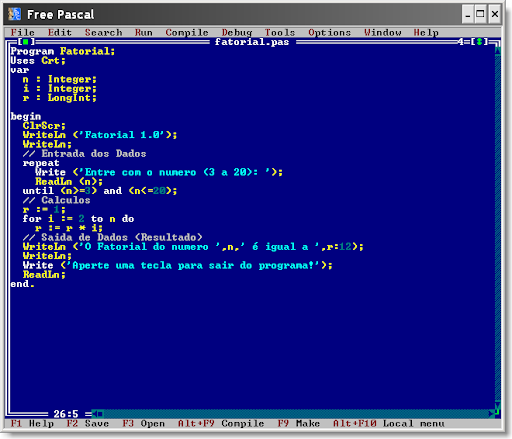
Task: Click the horizontal scrollbar left arrow
Action: pyautogui.click(x=95, y=414)
